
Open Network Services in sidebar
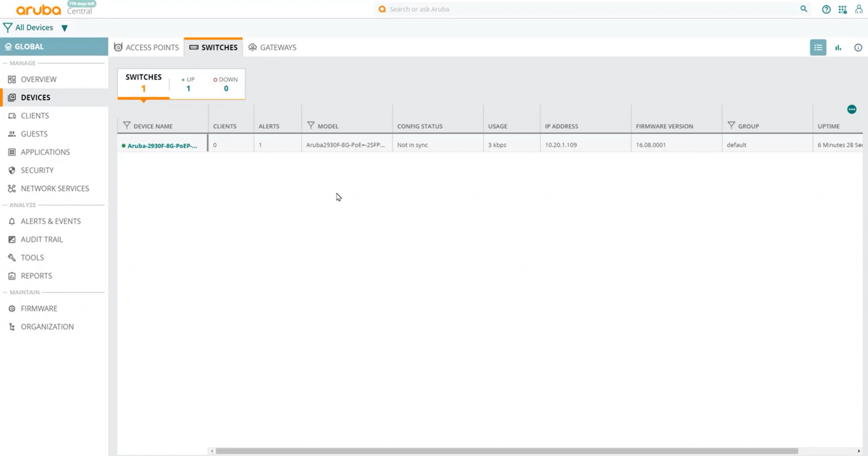[54, 189]
